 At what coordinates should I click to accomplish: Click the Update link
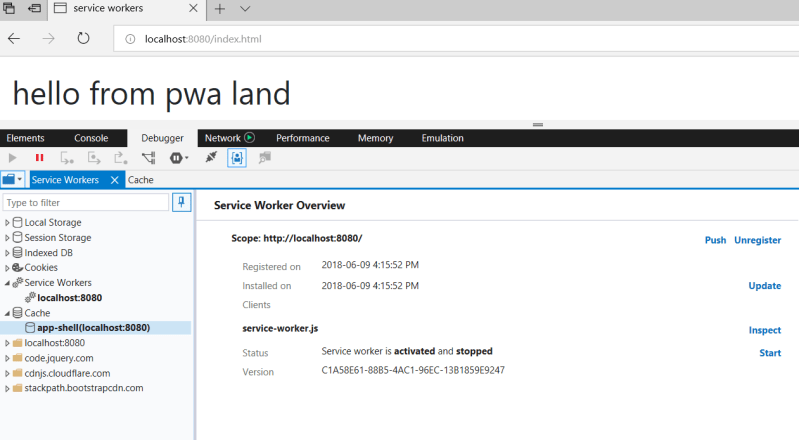764,286
